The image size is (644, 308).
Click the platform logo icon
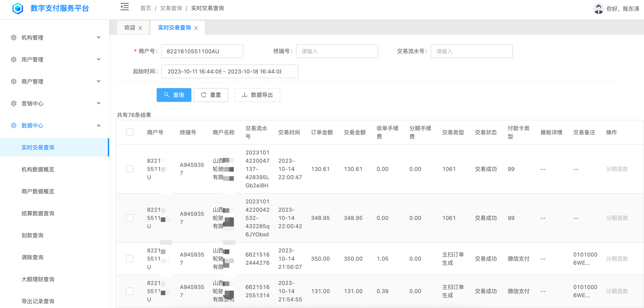[18, 8]
